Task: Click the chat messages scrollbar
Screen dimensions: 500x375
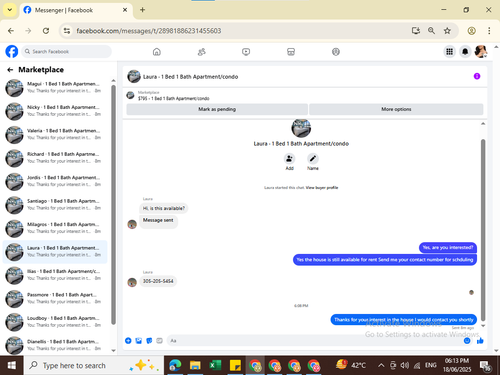Action: click(x=483, y=230)
